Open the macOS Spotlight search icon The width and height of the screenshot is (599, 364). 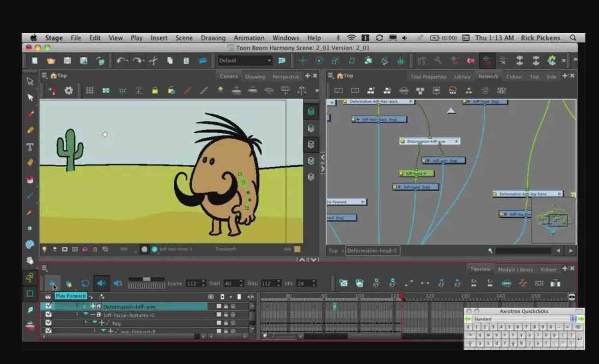[x=573, y=38]
